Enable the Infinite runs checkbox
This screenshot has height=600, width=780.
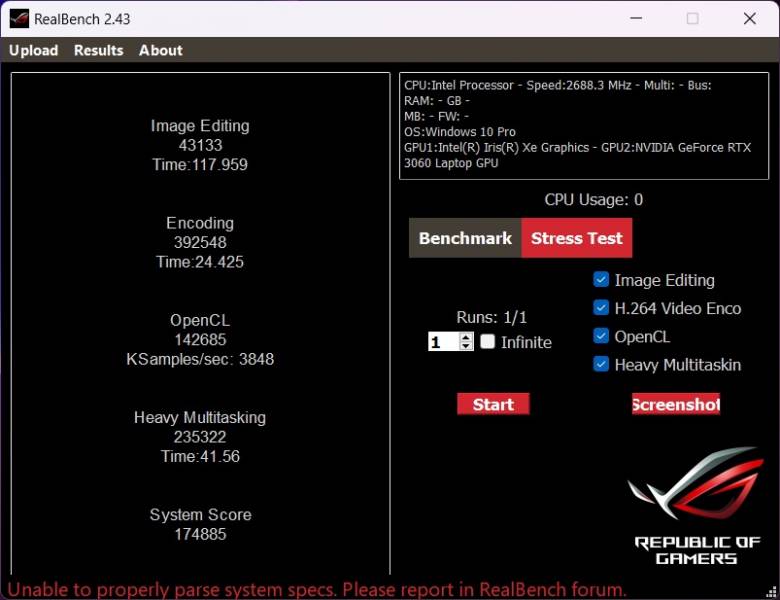(x=488, y=341)
